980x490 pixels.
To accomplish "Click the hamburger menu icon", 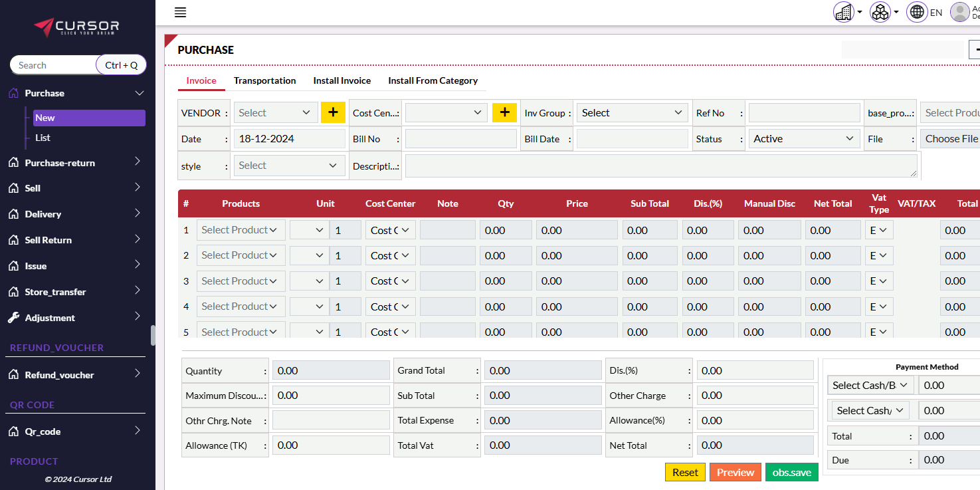I will pos(180,13).
